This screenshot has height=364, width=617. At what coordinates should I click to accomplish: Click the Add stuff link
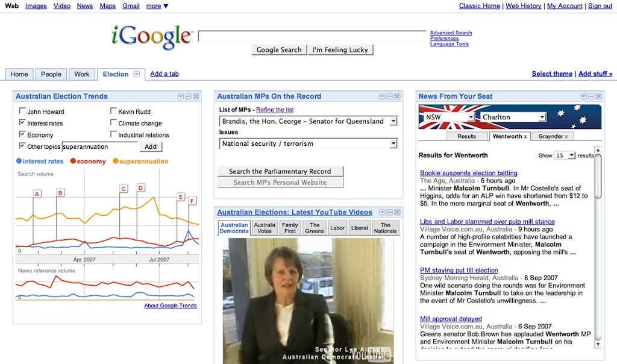(x=595, y=74)
